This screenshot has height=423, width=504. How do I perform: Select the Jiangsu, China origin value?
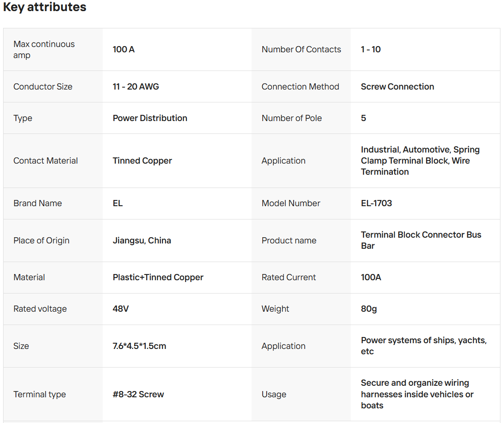pos(142,240)
